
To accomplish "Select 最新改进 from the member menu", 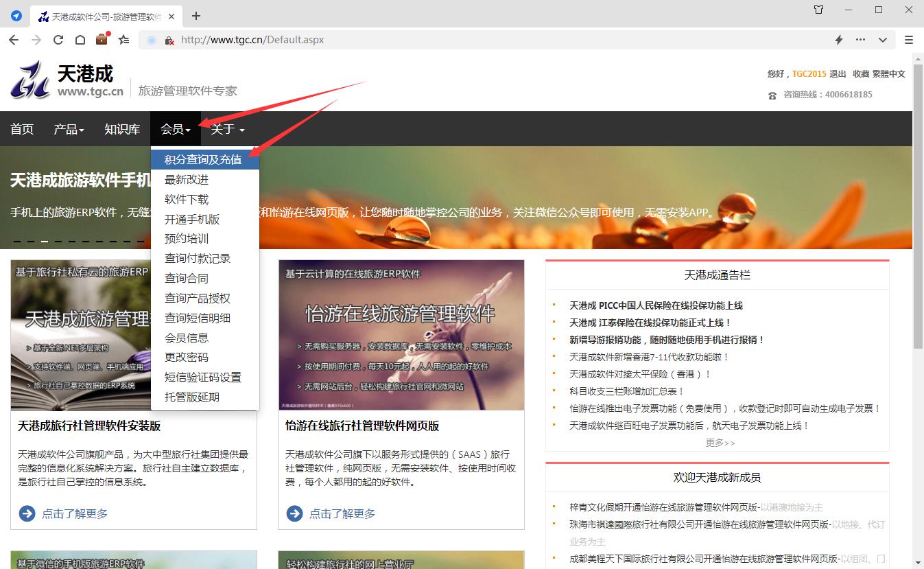I will [x=205, y=180].
